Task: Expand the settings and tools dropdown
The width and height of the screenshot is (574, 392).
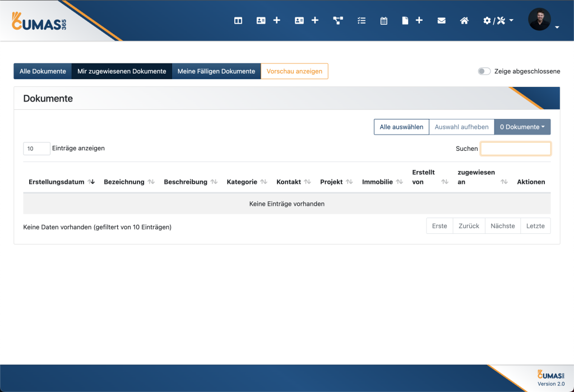Action: [498, 21]
